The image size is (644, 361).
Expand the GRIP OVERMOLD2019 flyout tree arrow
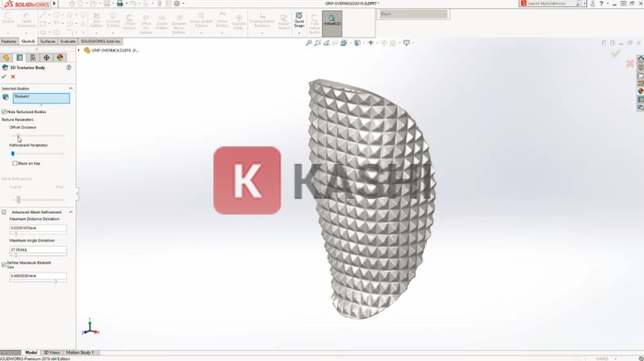pos(79,50)
